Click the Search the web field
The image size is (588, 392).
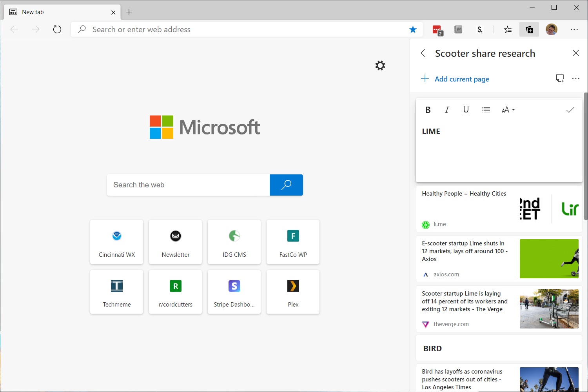188,185
